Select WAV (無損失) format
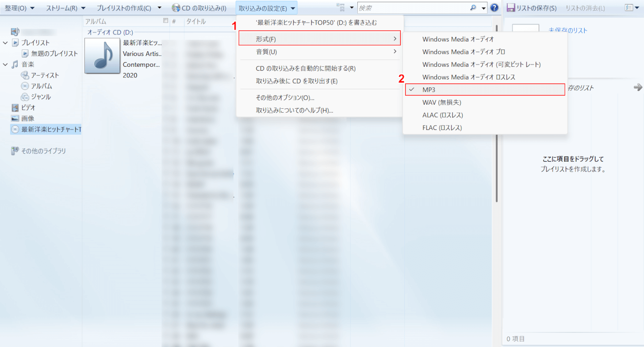Viewport: 644px width, 347px height. point(485,102)
